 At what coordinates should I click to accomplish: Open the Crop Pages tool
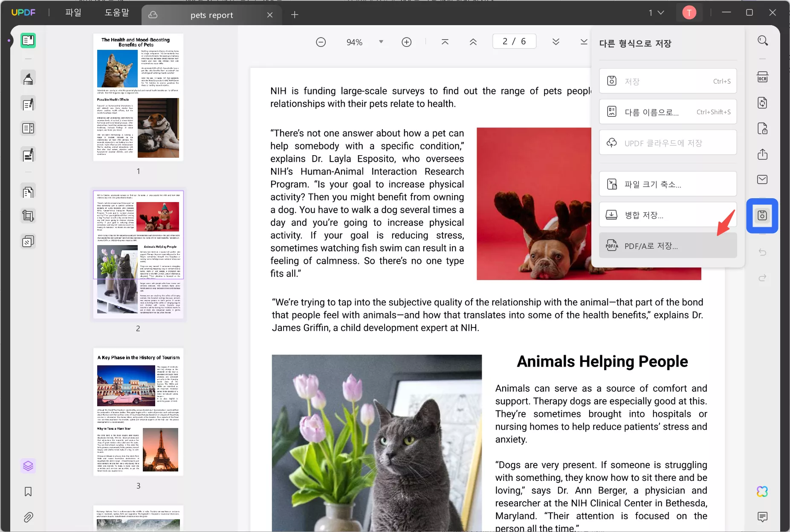tap(28, 216)
